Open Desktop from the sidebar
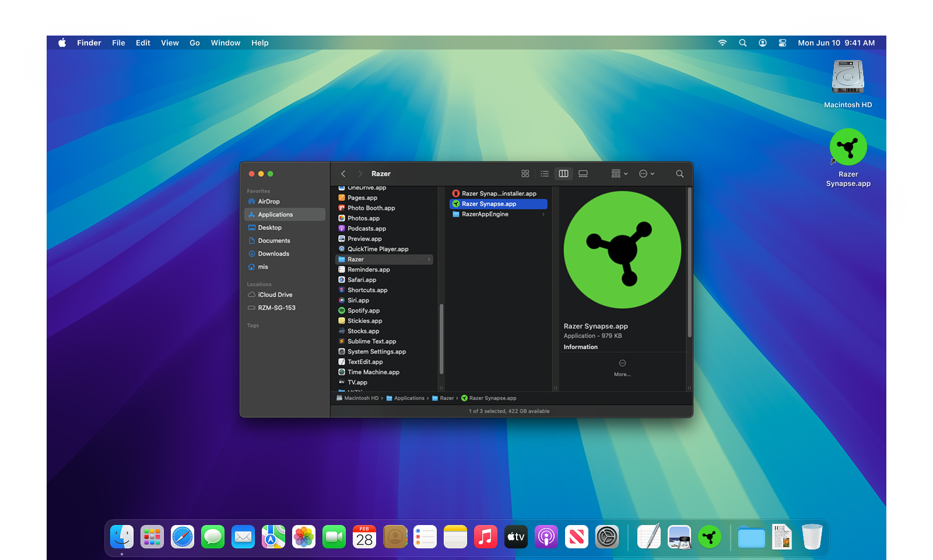933x560 pixels. click(x=285, y=228)
